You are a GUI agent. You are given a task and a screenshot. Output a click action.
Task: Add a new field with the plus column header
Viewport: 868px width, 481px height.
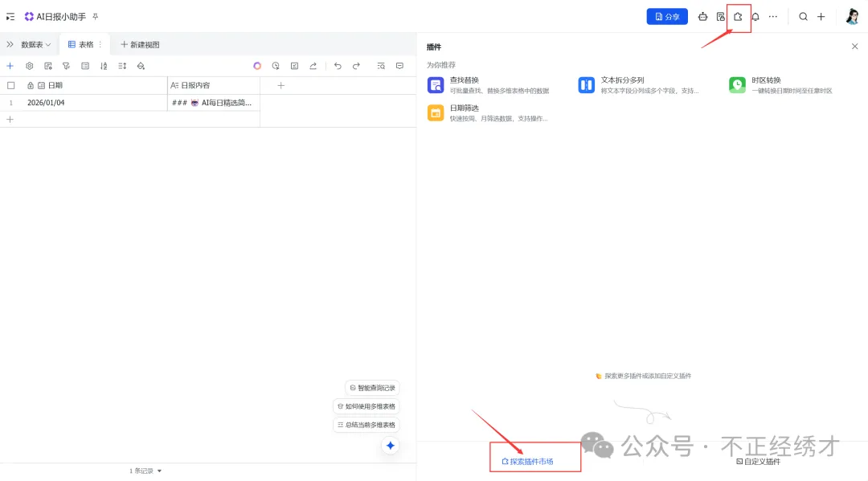point(280,85)
